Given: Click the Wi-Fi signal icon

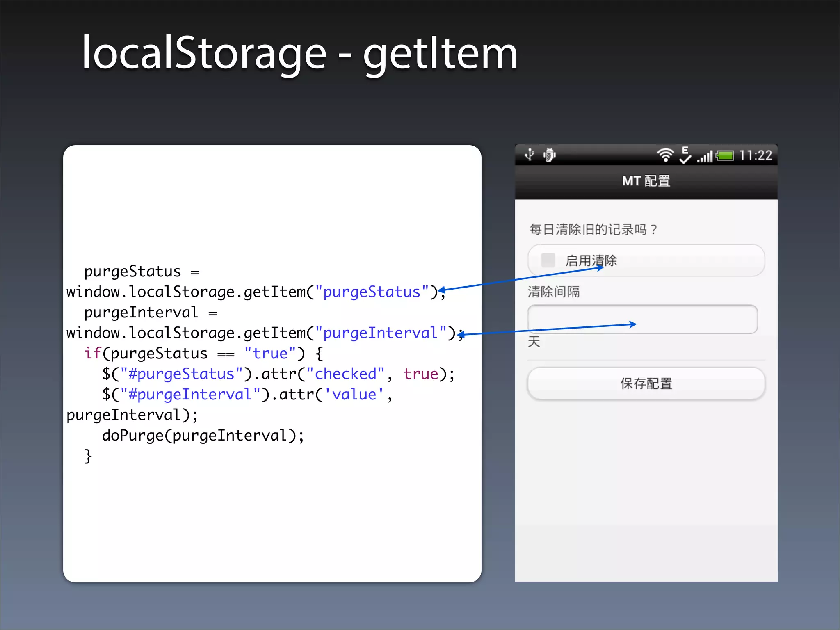Looking at the screenshot, I should click(665, 155).
